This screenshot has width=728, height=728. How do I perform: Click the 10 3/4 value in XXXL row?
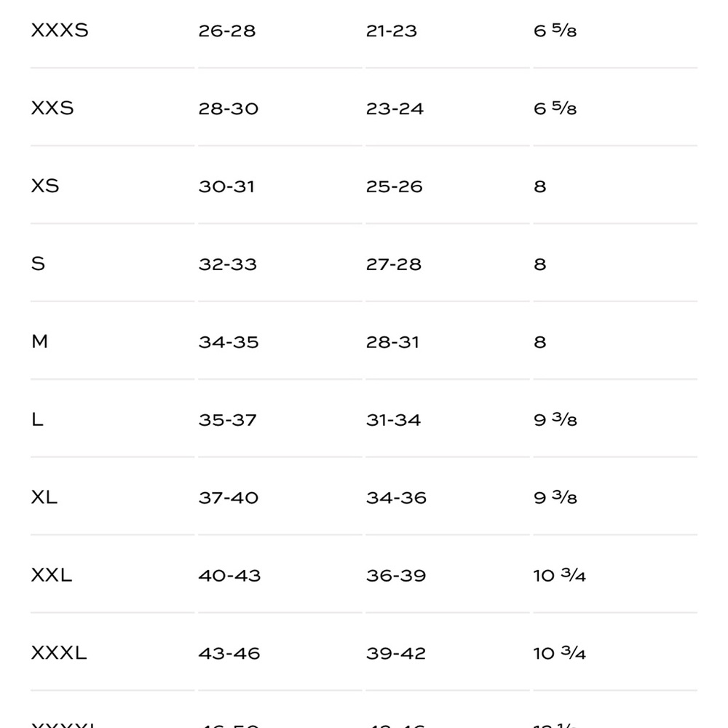[560, 653]
